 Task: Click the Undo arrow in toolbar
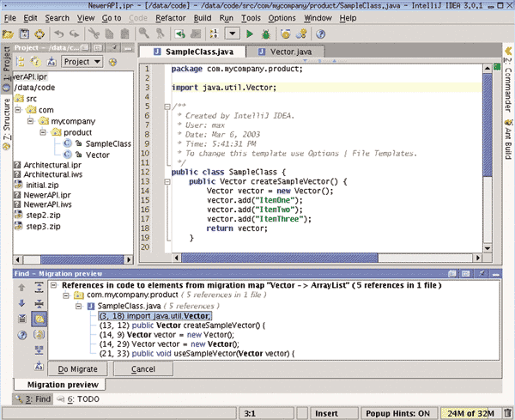[x=58, y=34]
